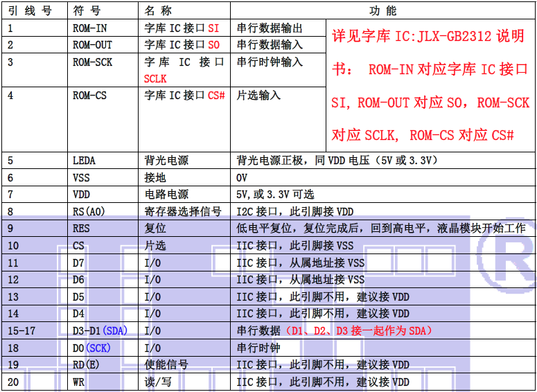Select the RS(A0) register select cell
Image resolution: width=537 pixels, height=392 pixels.
(88, 212)
